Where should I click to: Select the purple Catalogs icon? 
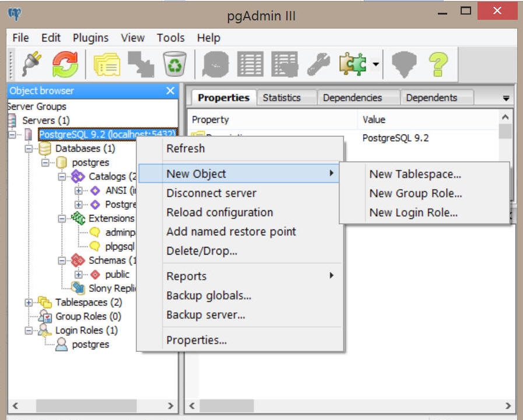(x=78, y=177)
